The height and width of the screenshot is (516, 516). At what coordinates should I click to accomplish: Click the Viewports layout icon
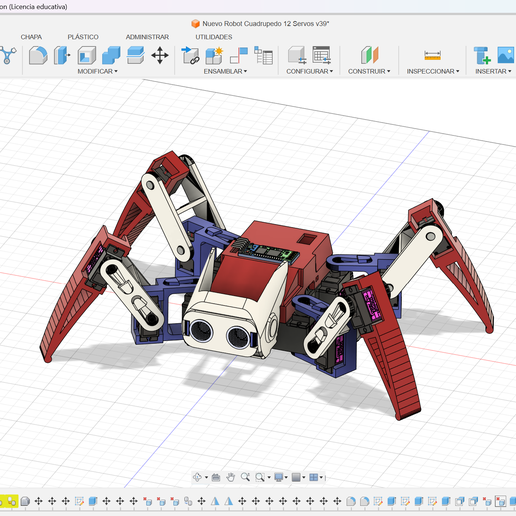(314, 477)
